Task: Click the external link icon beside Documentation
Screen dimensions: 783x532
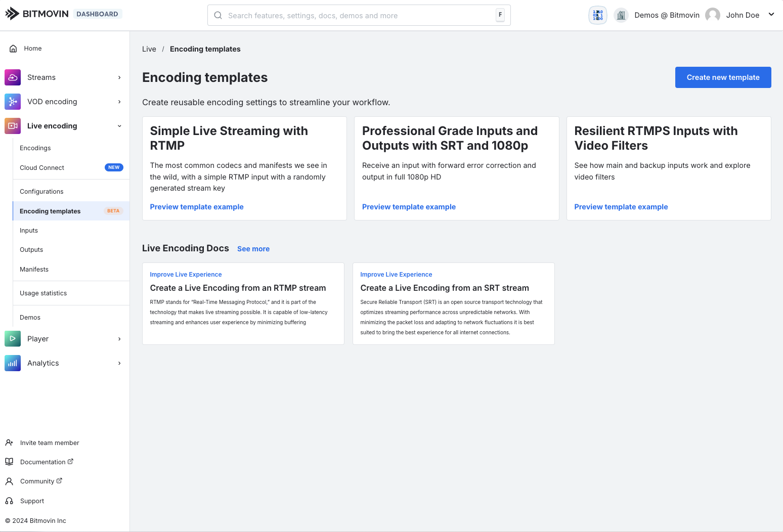Action: [x=70, y=461]
